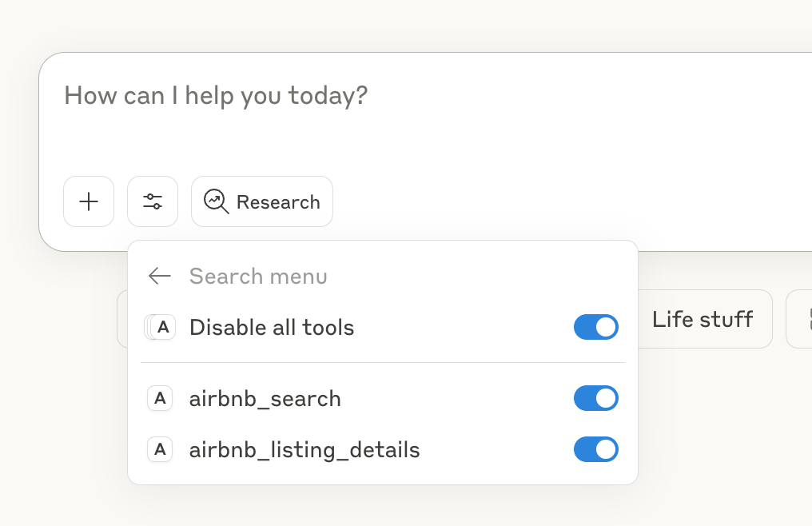This screenshot has height=526, width=812.
Task: Select the airbnb_listing_details menu entry text
Action: (x=304, y=450)
